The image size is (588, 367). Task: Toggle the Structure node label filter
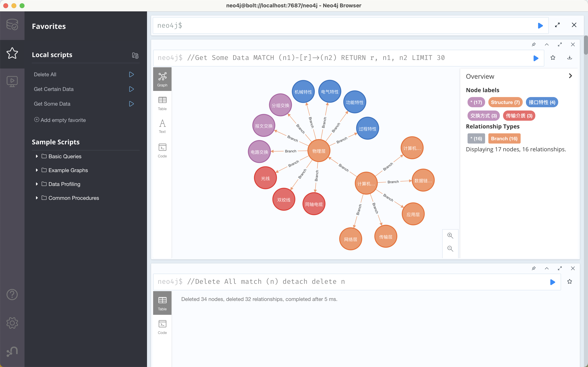click(x=505, y=102)
